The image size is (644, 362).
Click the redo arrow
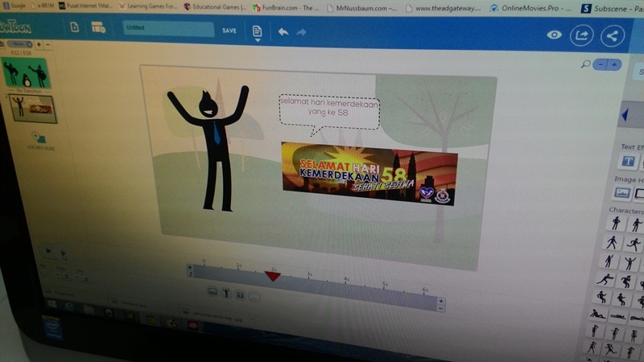[x=301, y=32]
